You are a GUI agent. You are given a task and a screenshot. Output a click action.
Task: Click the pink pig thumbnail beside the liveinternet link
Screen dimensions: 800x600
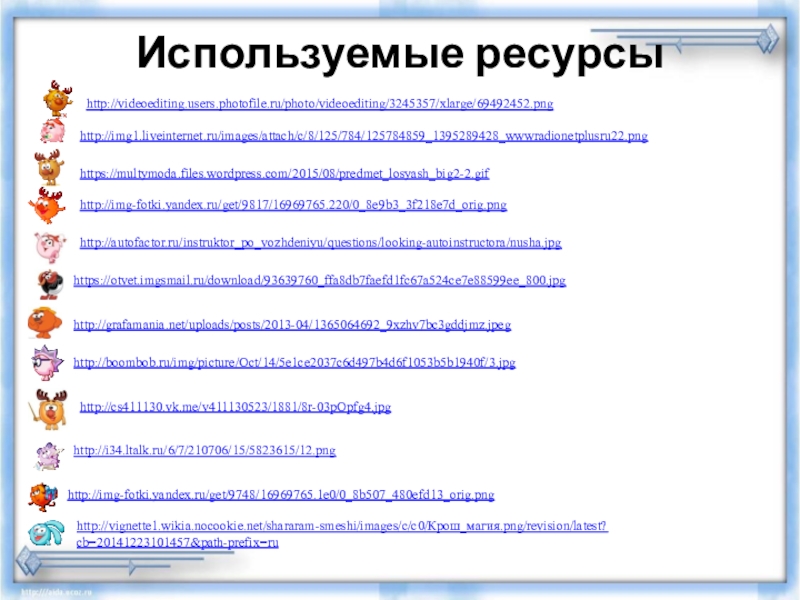pos(53,131)
